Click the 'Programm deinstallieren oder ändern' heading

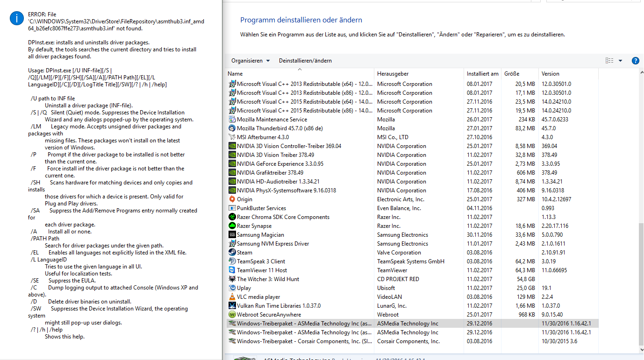tap(301, 20)
